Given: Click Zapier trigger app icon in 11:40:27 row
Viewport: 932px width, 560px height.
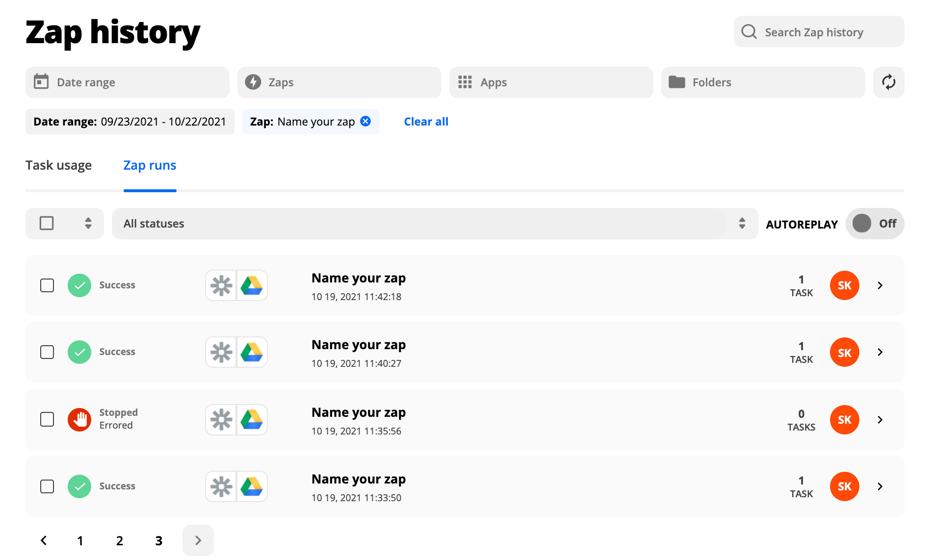Looking at the screenshot, I should coord(221,352).
